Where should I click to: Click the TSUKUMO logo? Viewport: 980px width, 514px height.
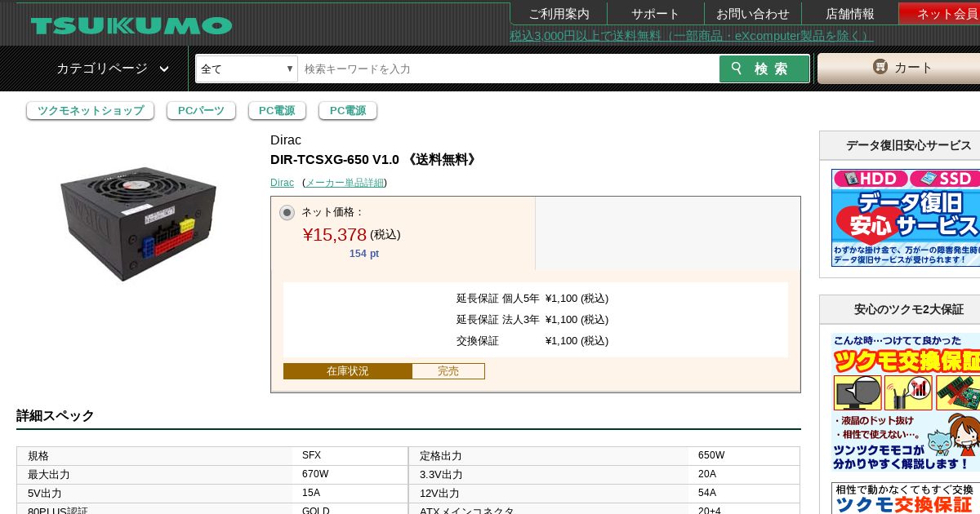[131, 25]
